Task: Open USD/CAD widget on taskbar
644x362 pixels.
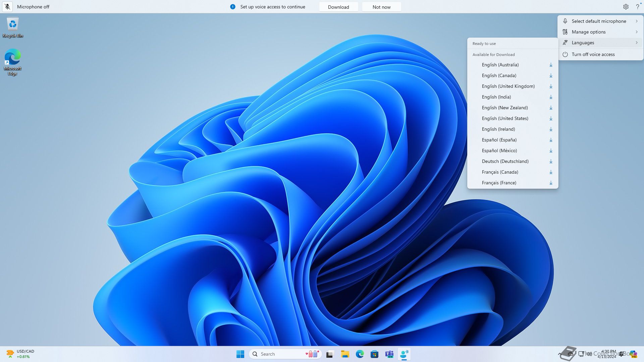Action: click(x=20, y=354)
